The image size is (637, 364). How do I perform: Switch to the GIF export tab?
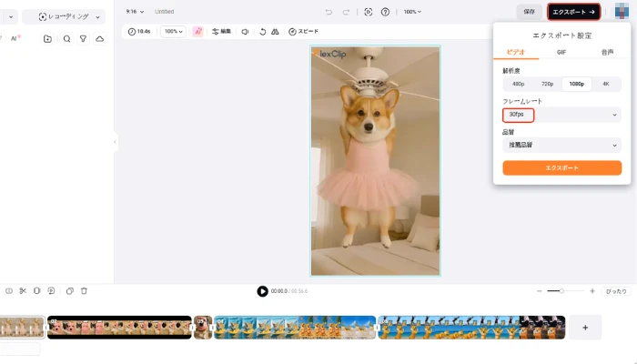[x=561, y=52]
